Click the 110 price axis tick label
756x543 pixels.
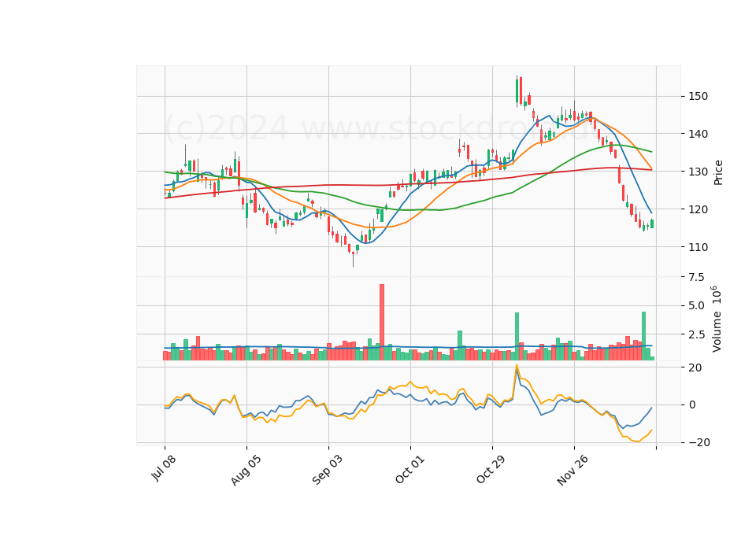699,247
